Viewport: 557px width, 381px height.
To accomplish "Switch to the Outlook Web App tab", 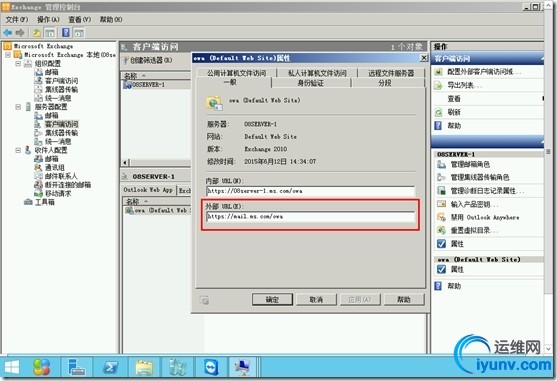I will coord(148,190).
